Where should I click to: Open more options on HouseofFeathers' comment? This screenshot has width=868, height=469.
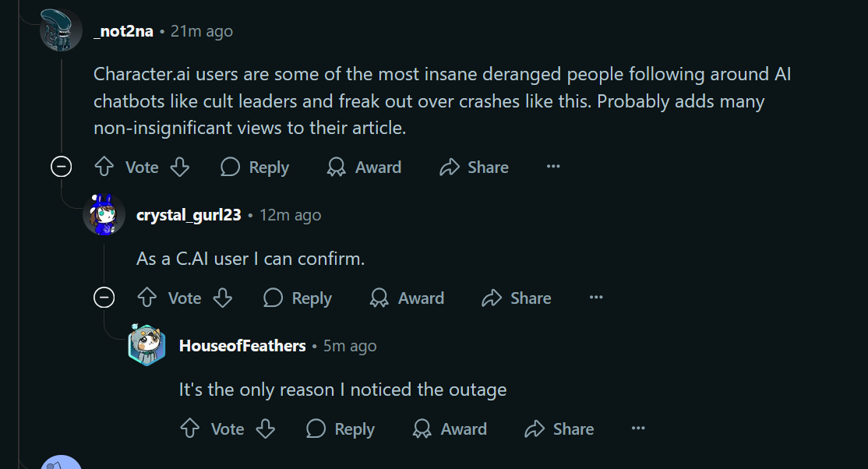coord(638,428)
